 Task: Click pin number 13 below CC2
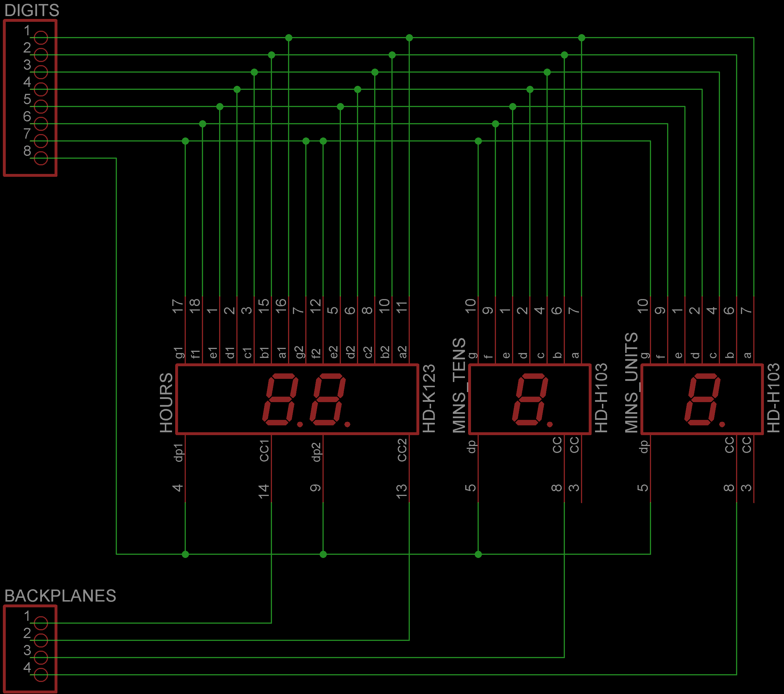(x=401, y=492)
